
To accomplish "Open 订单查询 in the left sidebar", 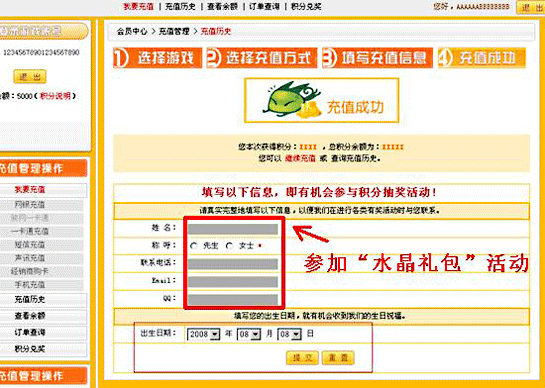I will [30, 332].
